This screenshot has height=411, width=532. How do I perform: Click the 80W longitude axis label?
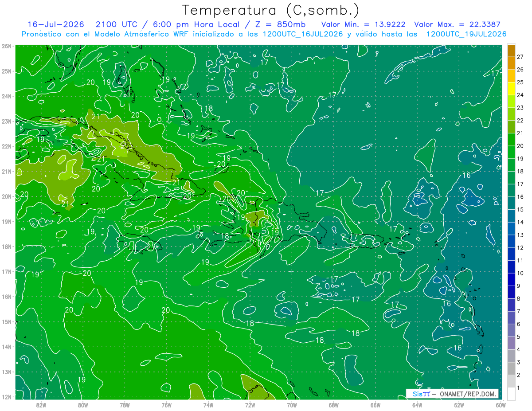point(82,405)
